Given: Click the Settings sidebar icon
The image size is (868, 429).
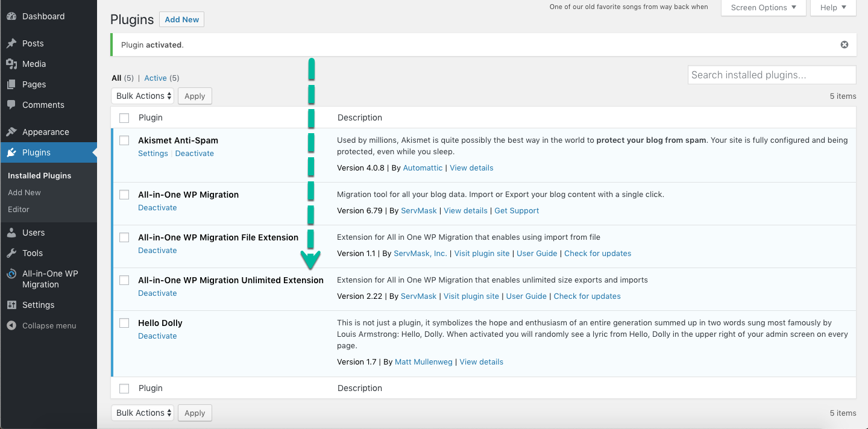Looking at the screenshot, I should pyautogui.click(x=11, y=305).
